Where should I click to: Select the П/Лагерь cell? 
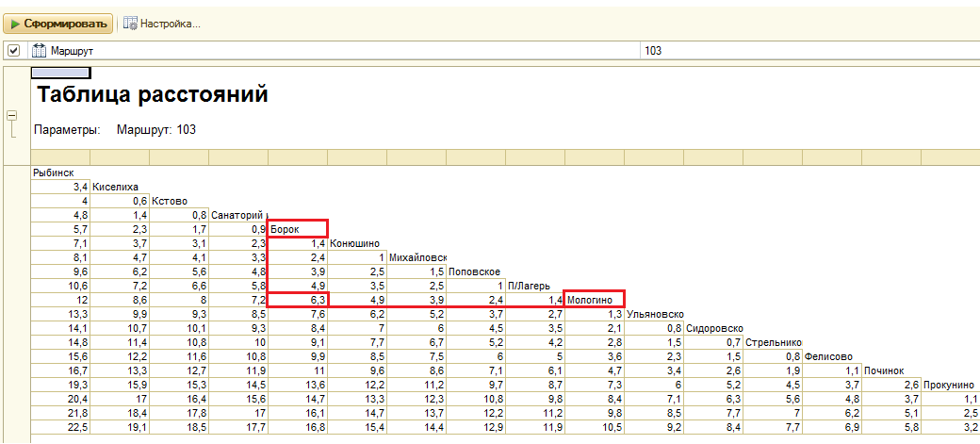pyautogui.click(x=535, y=286)
